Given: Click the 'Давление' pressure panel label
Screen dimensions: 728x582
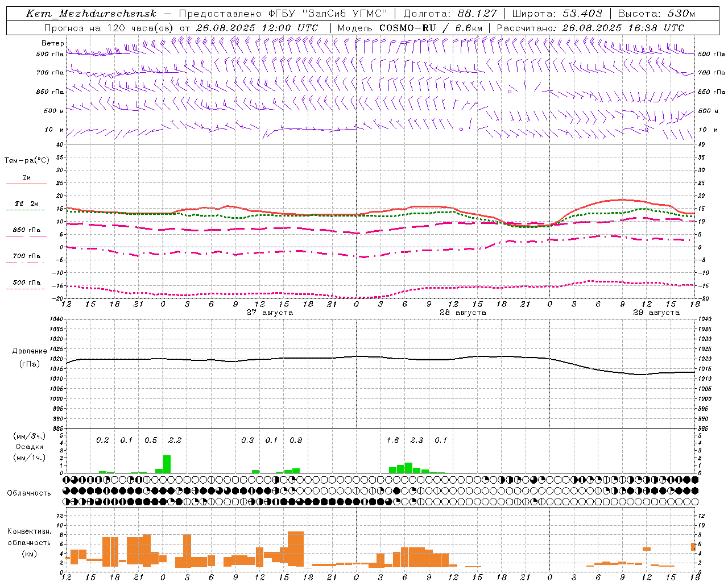Looking at the screenshot, I should [30, 351].
